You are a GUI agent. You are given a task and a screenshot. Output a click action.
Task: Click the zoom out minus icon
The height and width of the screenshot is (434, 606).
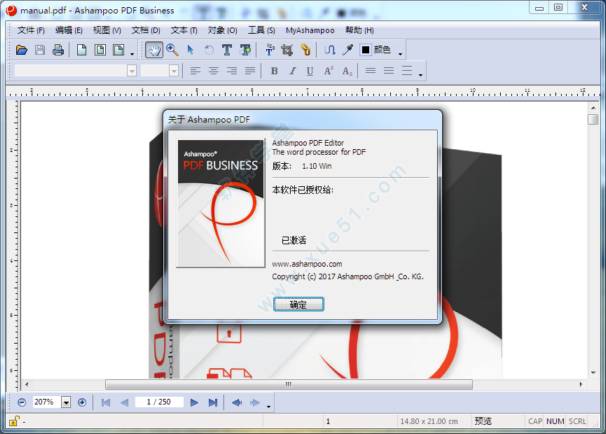22,402
